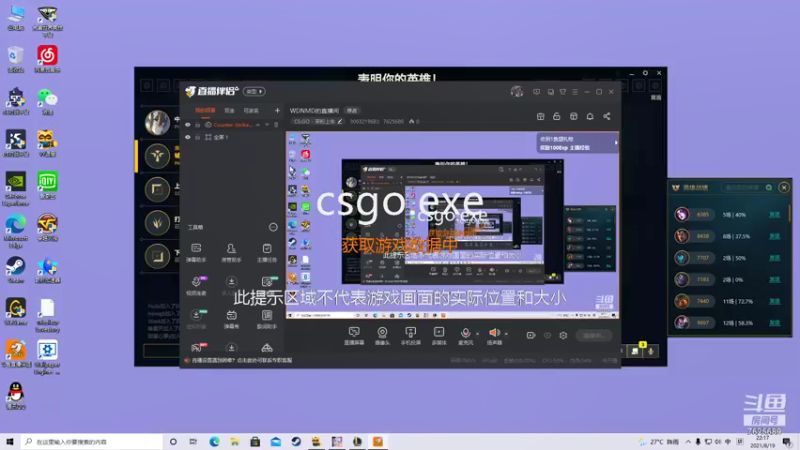Edit the CS:GO category pencil icon
Screen dimensions: 800x450
click(x=340, y=121)
